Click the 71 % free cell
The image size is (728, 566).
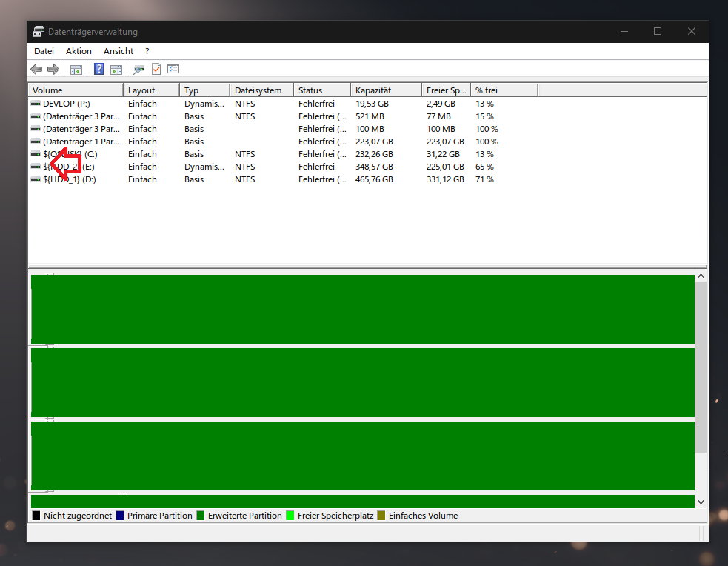coord(484,179)
